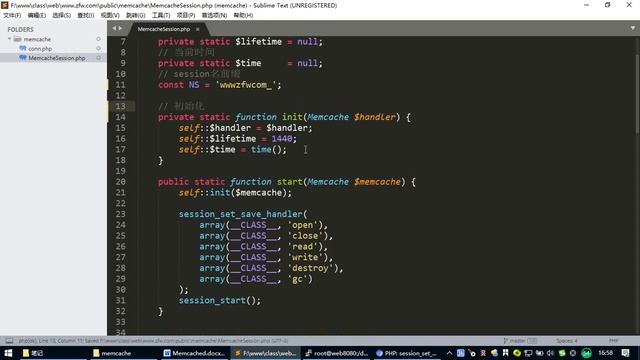The height and width of the screenshot is (360, 640).
Task: Open the 项目(P) menu
Action: coord(186,15)
